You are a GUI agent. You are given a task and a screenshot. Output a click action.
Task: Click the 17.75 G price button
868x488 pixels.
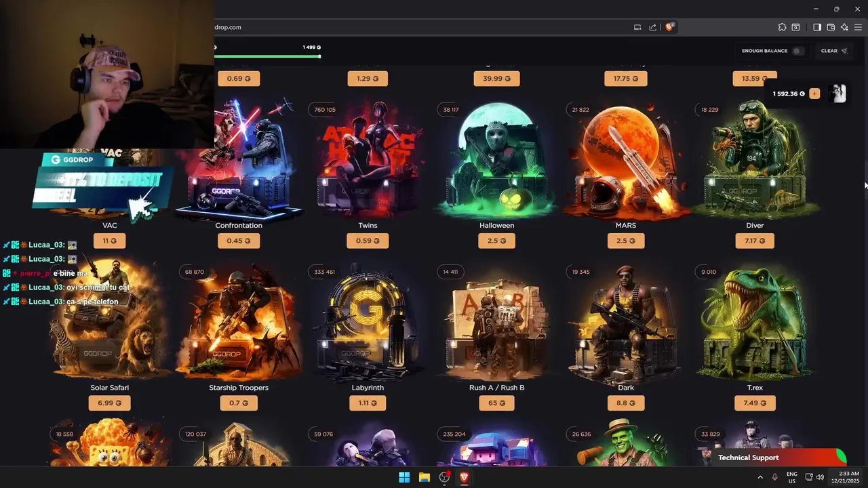[626, 79]
